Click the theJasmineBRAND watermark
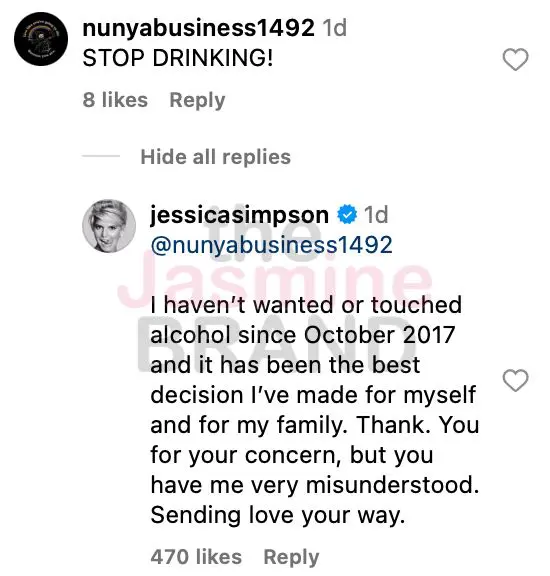Screen dimensions: 550x576 [x=276, y=294]
